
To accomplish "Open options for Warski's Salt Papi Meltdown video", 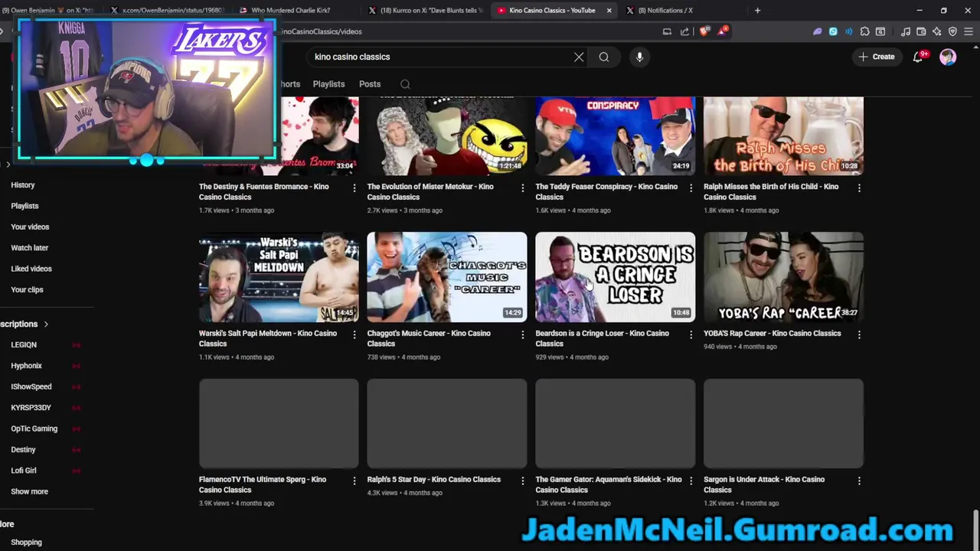I will pos(354,334).
